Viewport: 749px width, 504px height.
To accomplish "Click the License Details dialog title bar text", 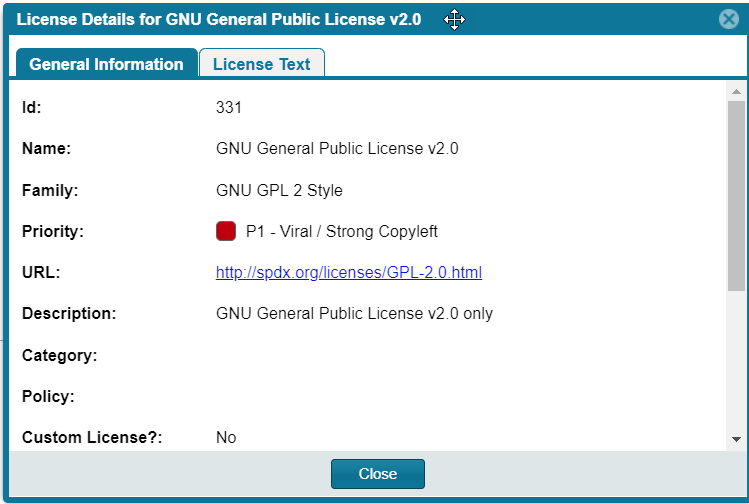I will click(219, 20).
